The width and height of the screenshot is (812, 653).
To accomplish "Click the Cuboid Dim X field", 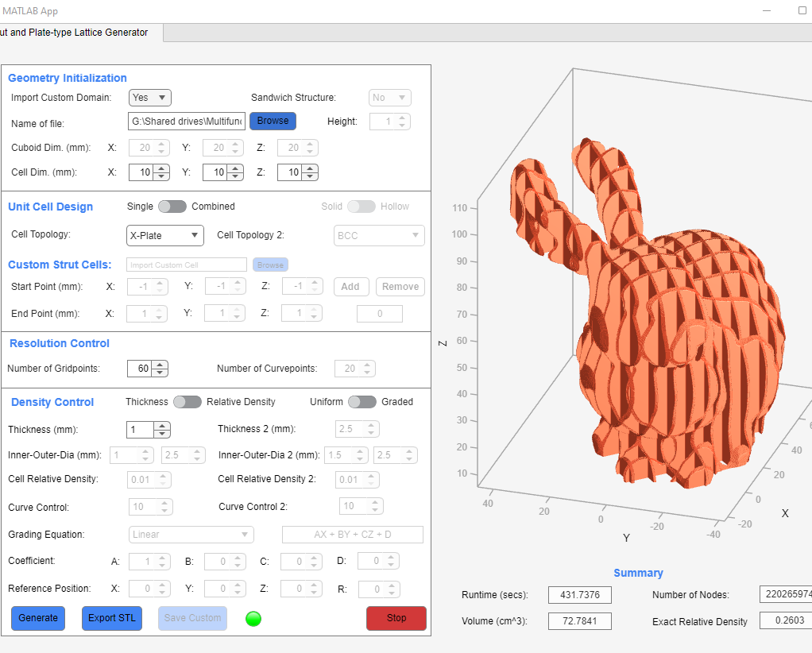I will [149, 148].
